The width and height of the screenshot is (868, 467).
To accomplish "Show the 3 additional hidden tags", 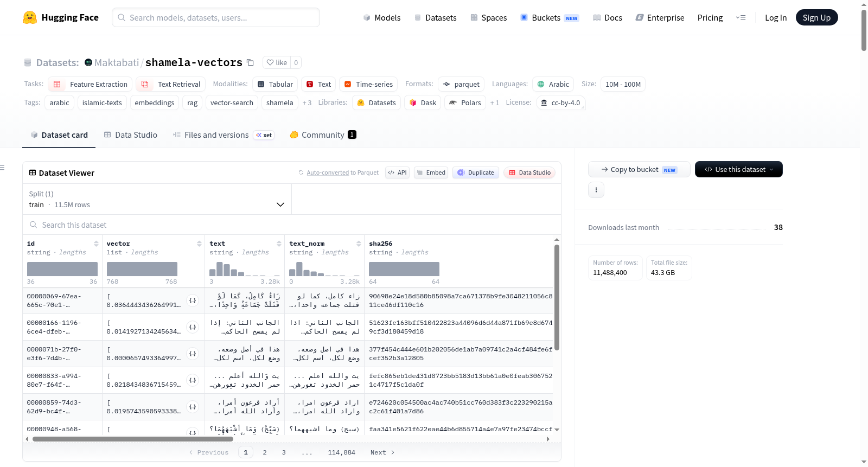I will pyautogui.click(x=307, y=103).
